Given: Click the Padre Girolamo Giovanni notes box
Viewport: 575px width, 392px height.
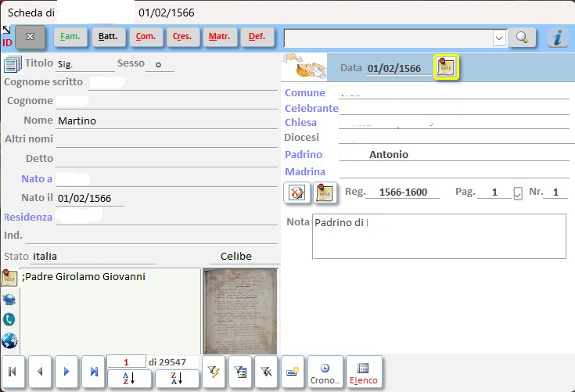Looking at the screenshot, I should click(111, 311).
